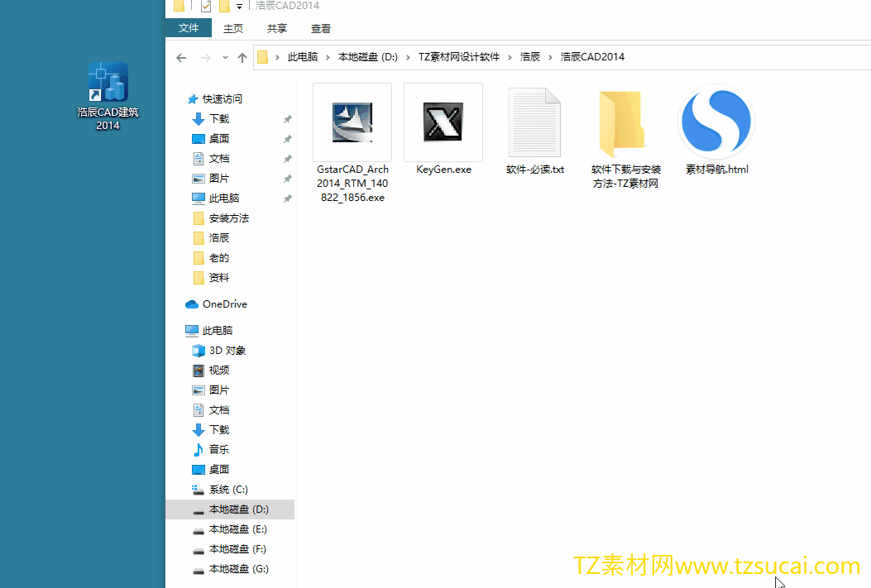The width and height of the screenshot is (871, 588).
Task: Click the GstarCAD_Arch 2014_RTM_140822_1856.exe file name
Action: [352, 184]
